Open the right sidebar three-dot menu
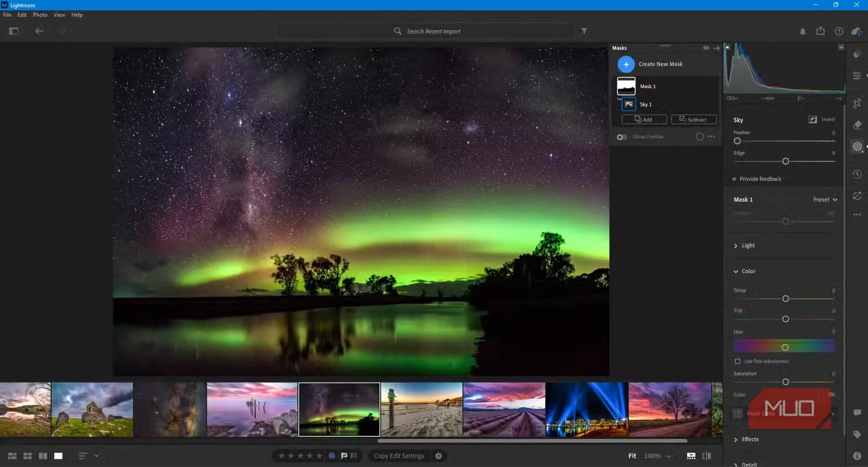Viewport: 868px width, 467px height. click(858, 215)
